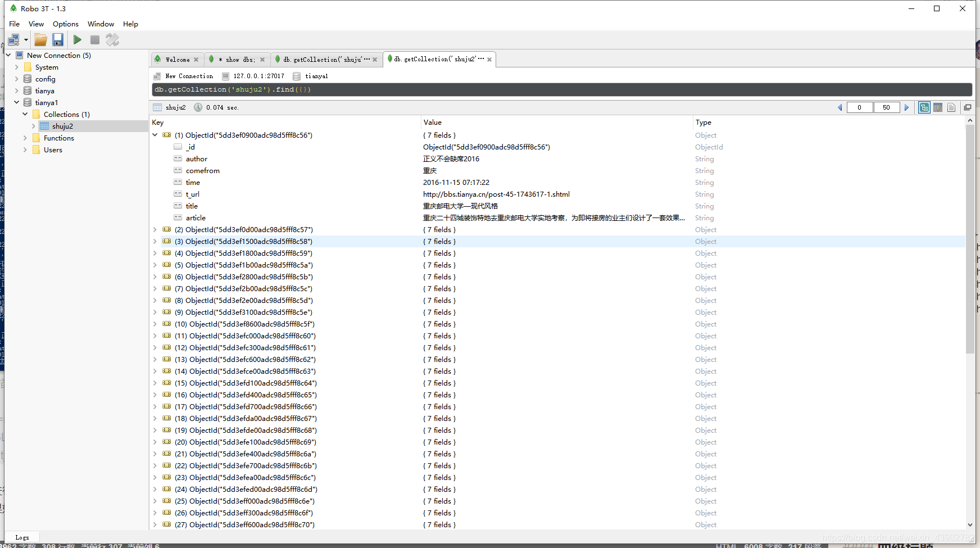This screenshot has width=980, height=548.
Task: Expand the Functions folder
Action: 25,138
